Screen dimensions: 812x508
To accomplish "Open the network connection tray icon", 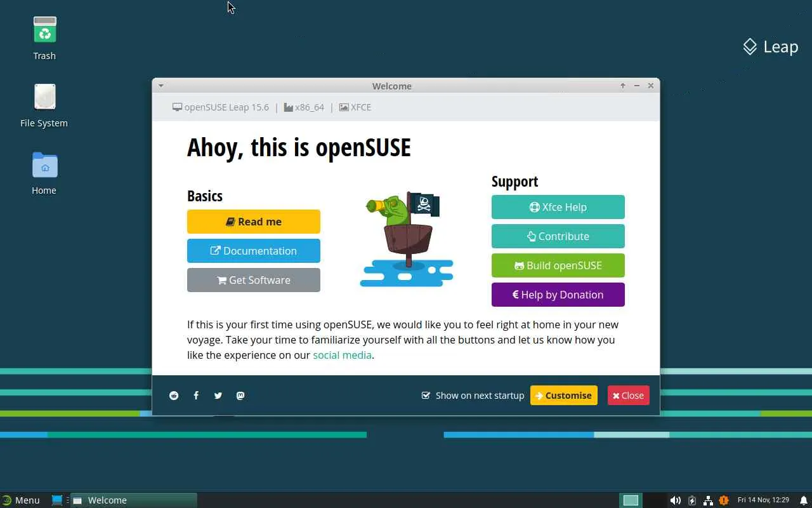I will pyautogui.click(x=708, y=500).
